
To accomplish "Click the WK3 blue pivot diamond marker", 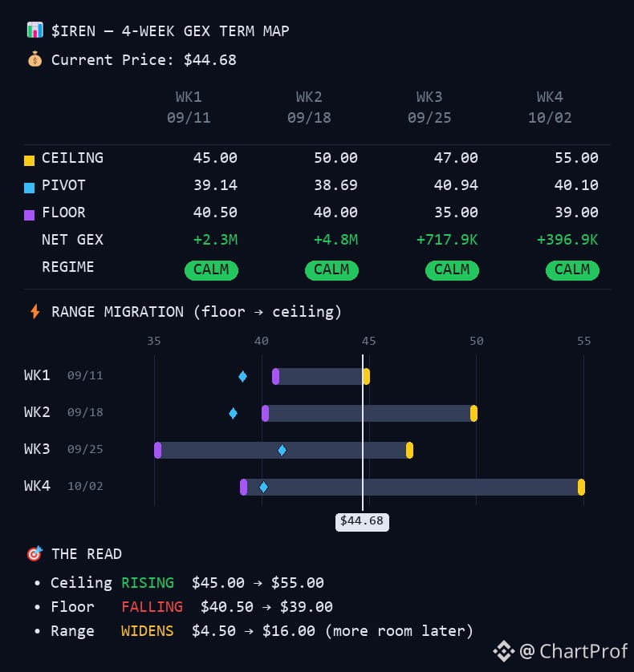I will [282, 450].
